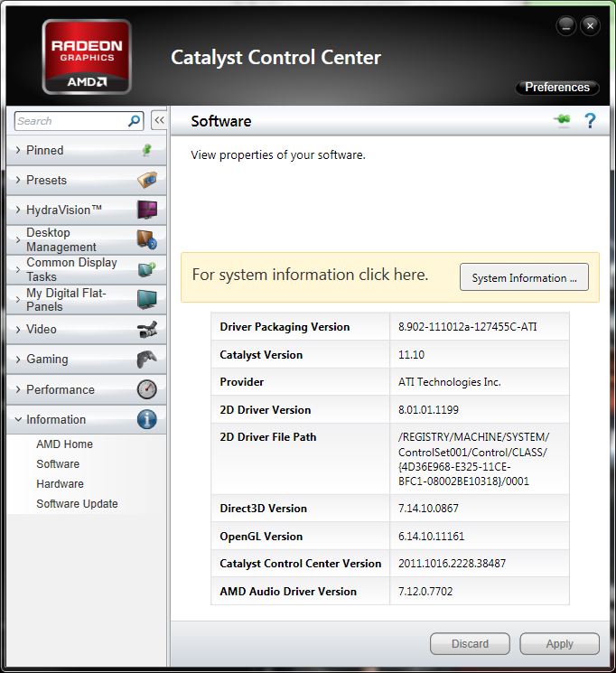
Task: Click the Driver Packaging Version label
Action: click(285, 327)
